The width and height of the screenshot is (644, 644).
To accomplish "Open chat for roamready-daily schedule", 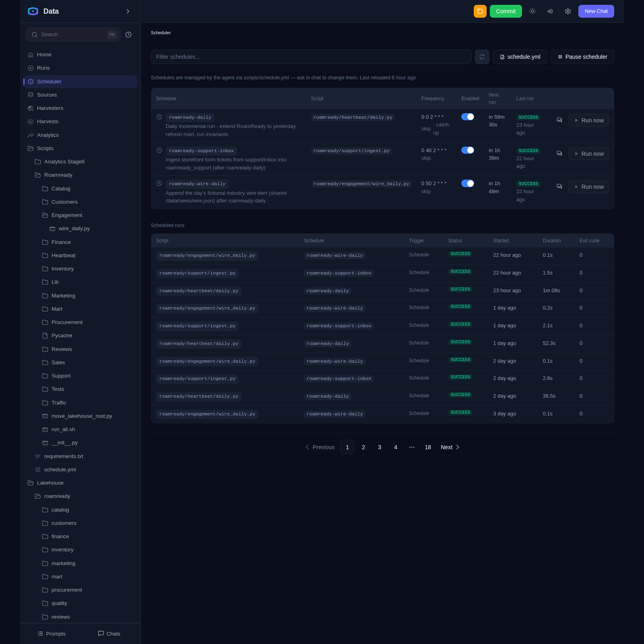I will click(559, 120).
